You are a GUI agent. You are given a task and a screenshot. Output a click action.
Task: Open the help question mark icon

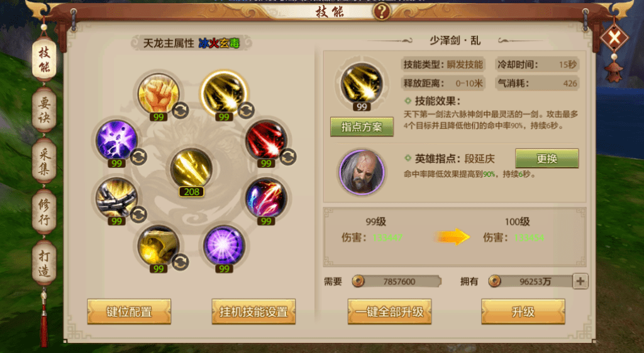point(382,11)
